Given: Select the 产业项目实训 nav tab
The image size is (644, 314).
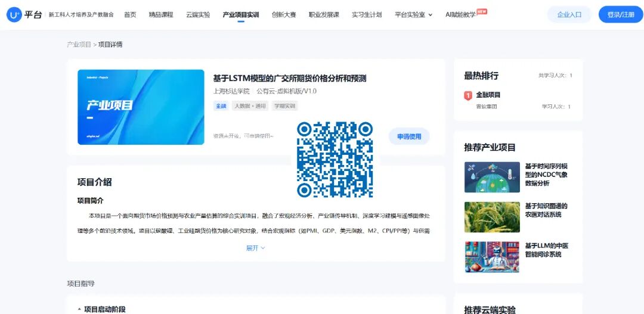Looking at the screenshot, I should pos(241,15).
